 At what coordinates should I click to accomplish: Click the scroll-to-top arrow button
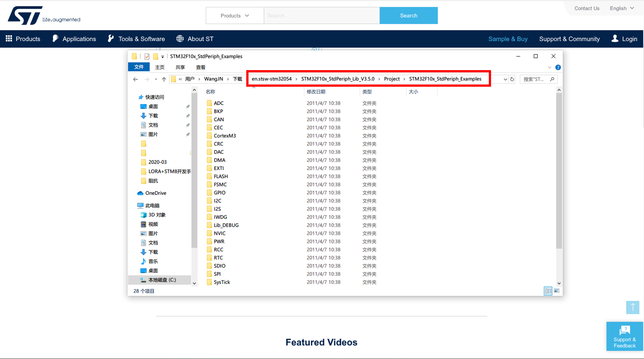pos(633,307)
